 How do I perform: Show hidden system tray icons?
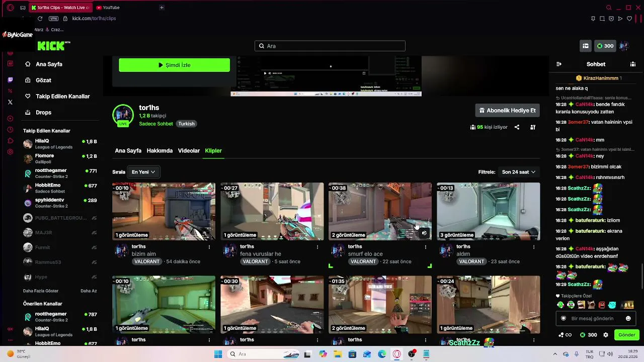coord(555,354)
